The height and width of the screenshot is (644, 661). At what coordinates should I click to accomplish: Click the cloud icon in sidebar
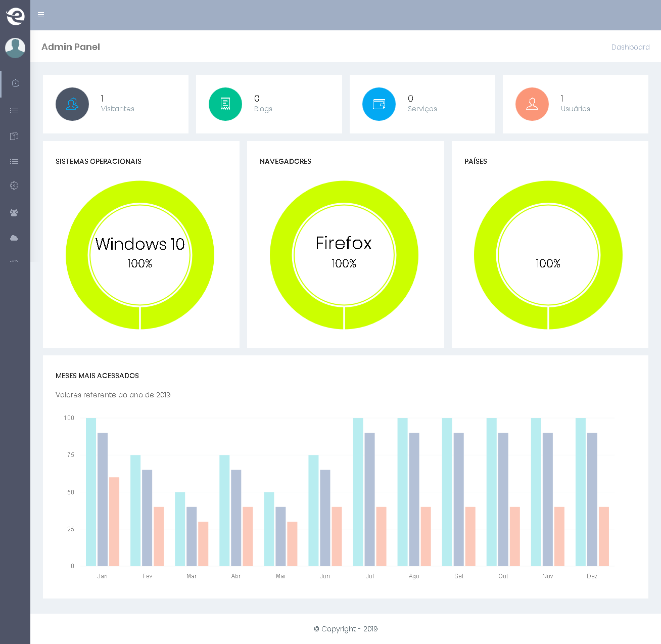tap(14, 238)
